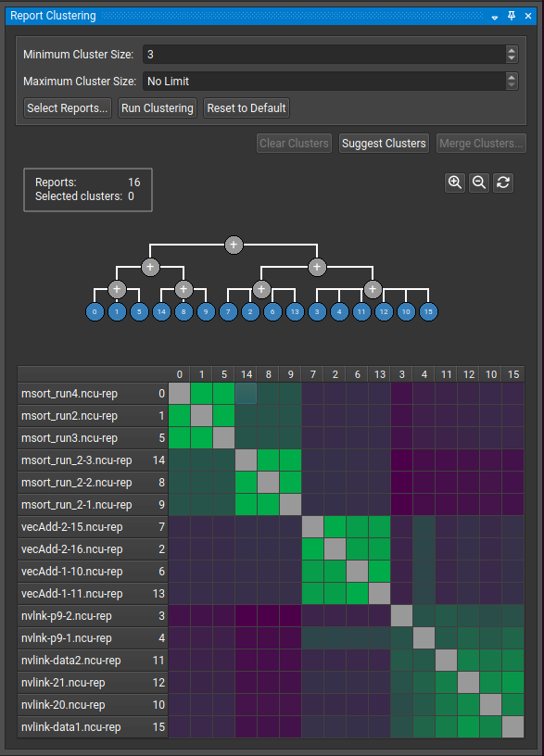Select the plus node above leaves 3 through 15

[x=373, y=289]
